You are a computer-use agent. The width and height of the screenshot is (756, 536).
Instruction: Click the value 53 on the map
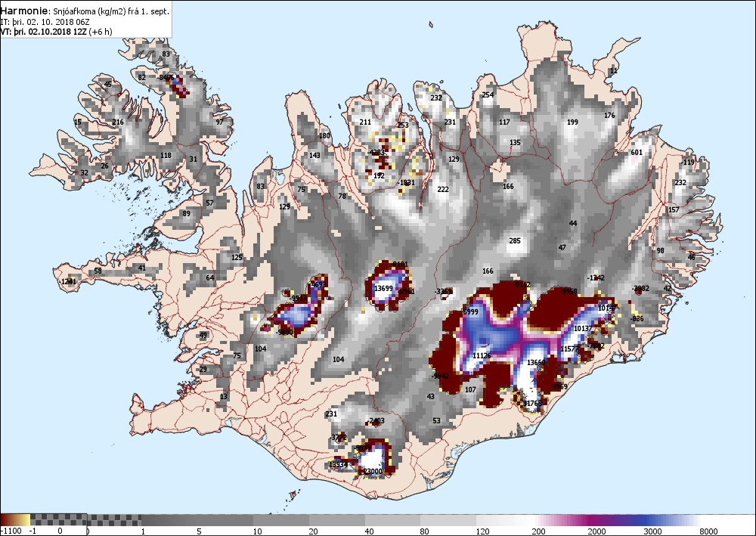click(x=436, y=421)
